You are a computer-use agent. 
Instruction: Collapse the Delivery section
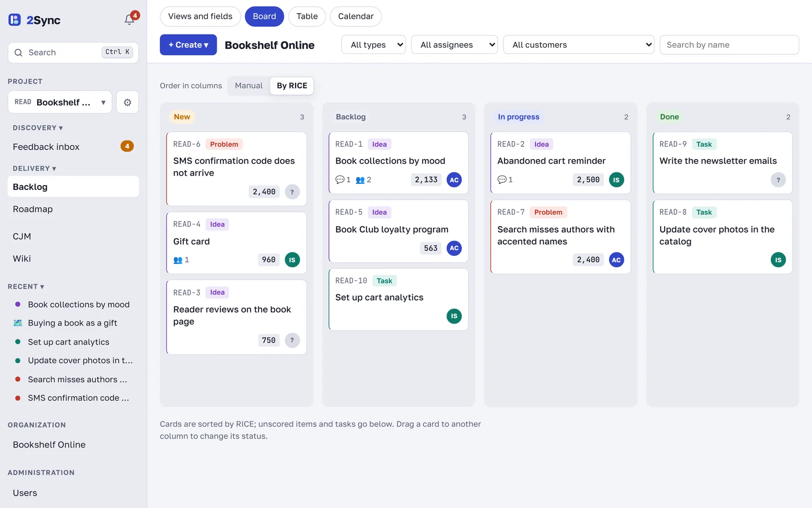coord(35,169)
